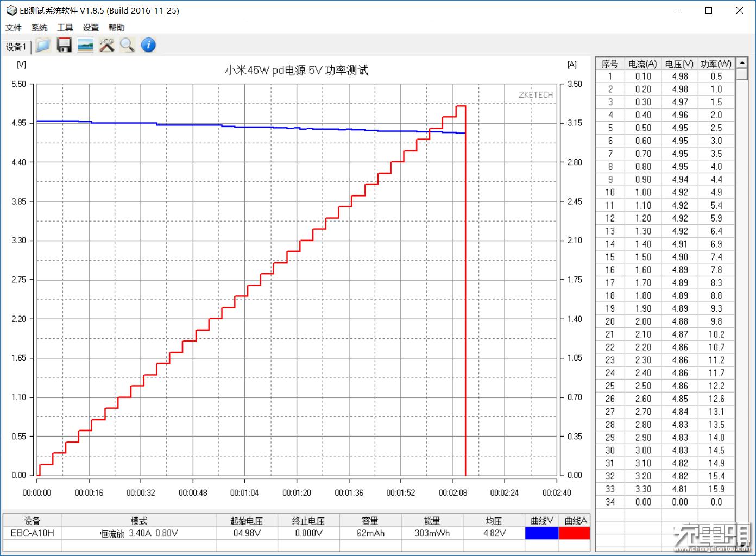Select row 25 current value 2.50

tap(643, 386)
